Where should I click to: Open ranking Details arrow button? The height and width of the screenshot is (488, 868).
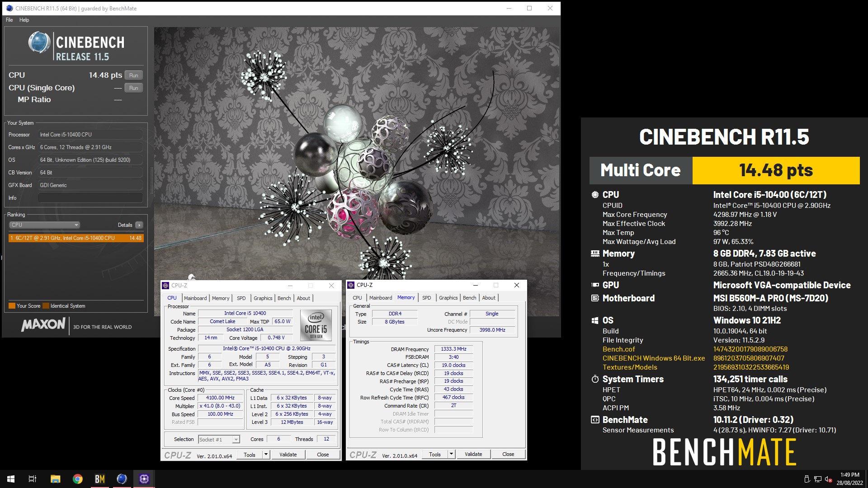point(139,225)
